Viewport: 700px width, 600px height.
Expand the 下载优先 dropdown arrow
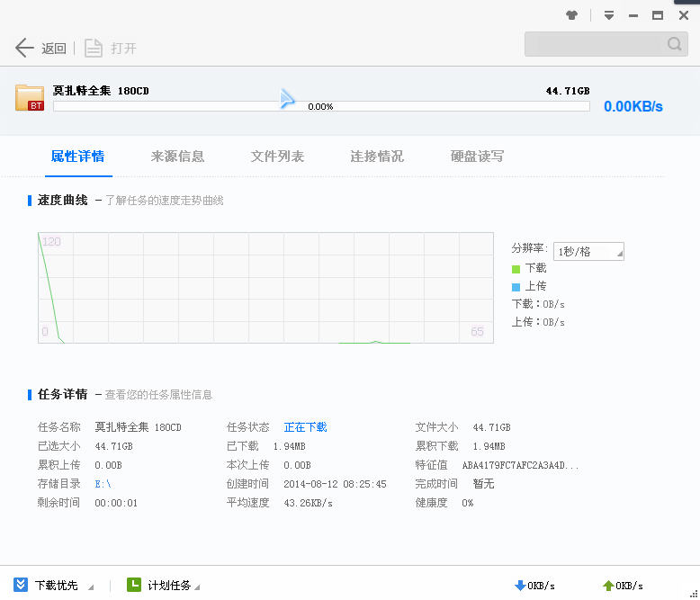[x=91, y=587]
